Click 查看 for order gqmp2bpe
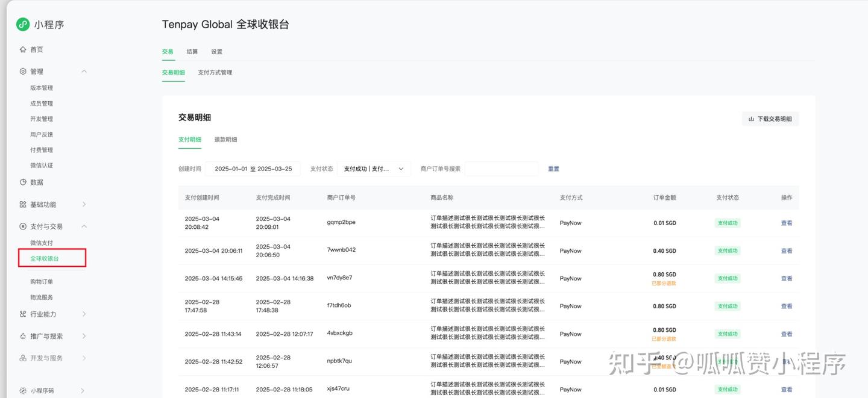This screenshot has width=868, height=398. click(x=787, y=223)
